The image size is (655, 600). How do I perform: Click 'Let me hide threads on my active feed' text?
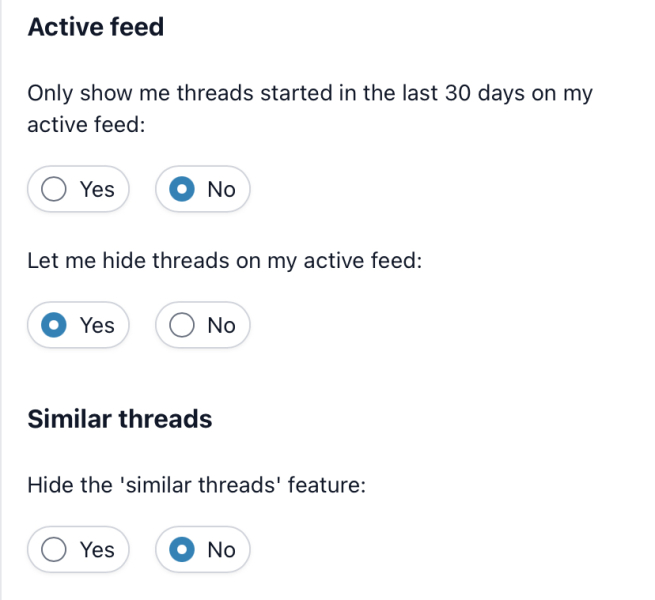226,262
